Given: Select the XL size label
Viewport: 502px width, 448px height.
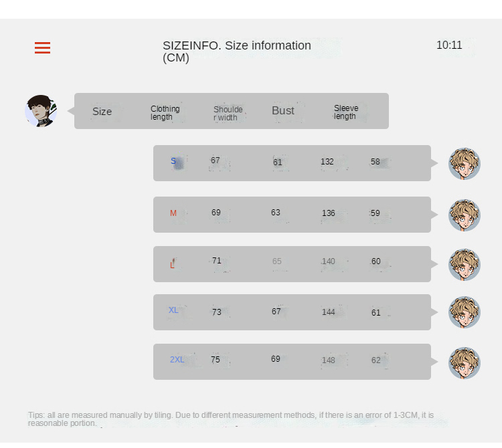Looking at the screenshot, I should coord(173,310).
